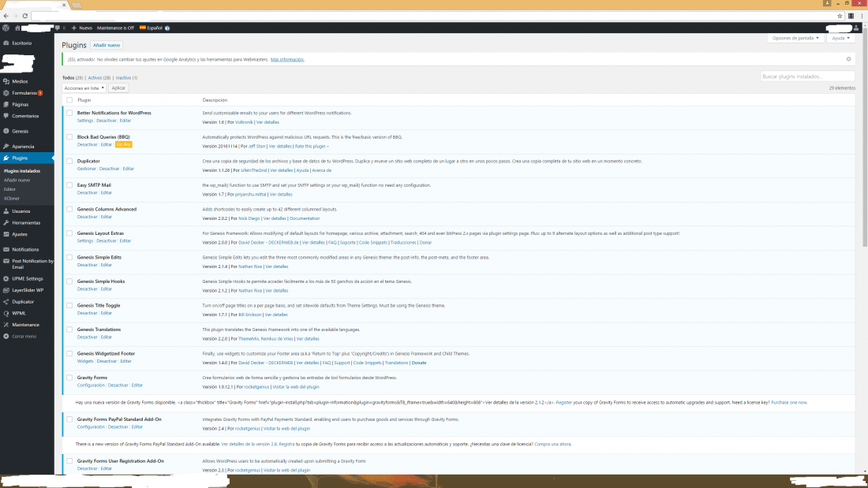Check Genesis Simple Edits checkbox
Screen dimensions: 868x488
pyautogui.click(x=69, y=257)
